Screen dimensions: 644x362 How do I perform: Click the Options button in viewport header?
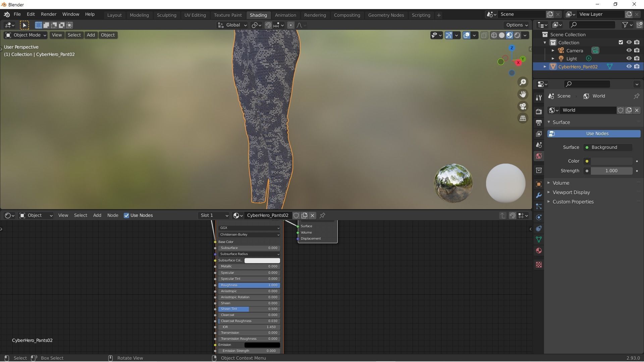point(517,25)
